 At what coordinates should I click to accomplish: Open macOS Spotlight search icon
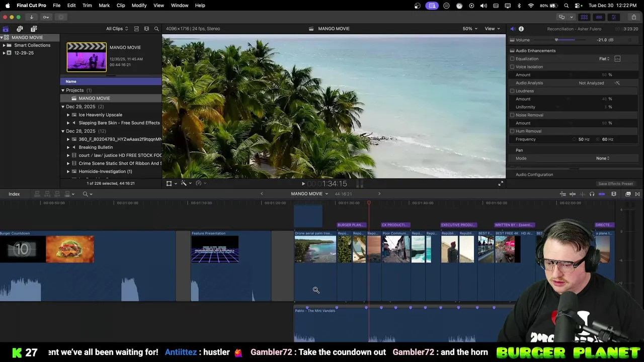click(567, 5)
